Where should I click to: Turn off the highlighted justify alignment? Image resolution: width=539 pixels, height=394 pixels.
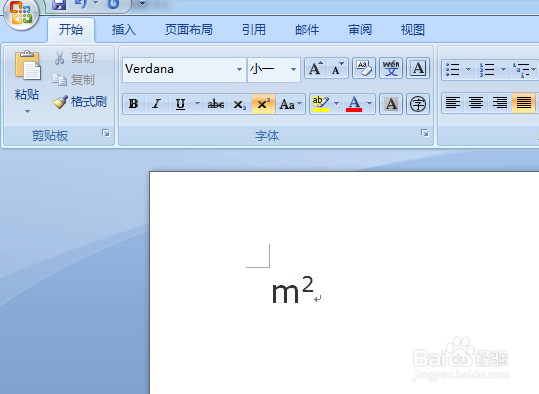pyautogui.click(x=524, y=102)
